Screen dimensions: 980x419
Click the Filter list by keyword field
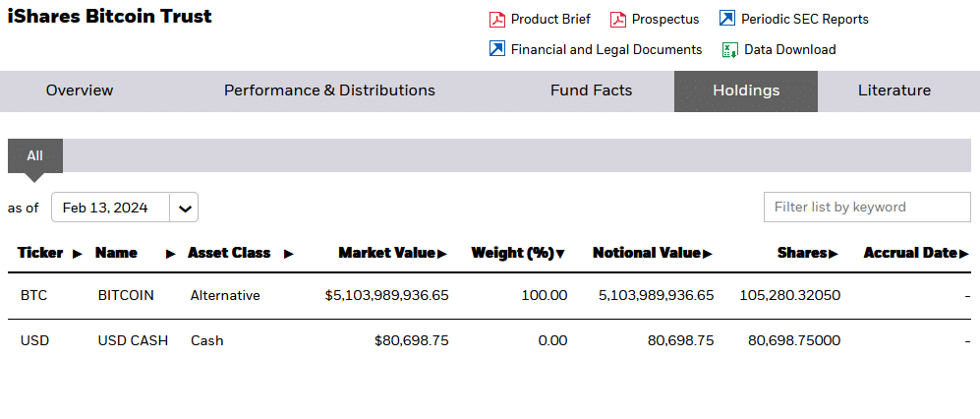pyautogui.click(x=867, y=207)
